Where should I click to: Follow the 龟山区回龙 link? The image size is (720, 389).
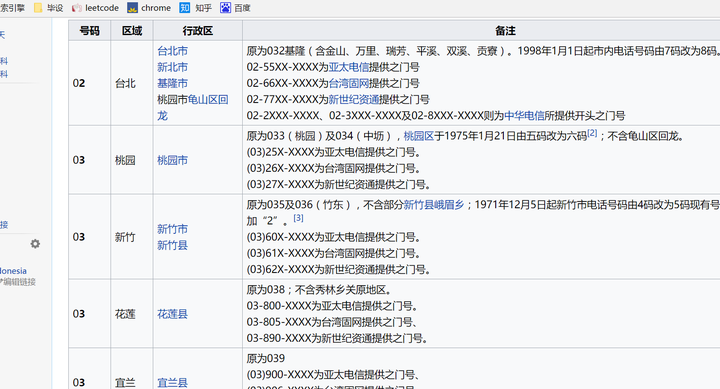(x=208, y=100)
